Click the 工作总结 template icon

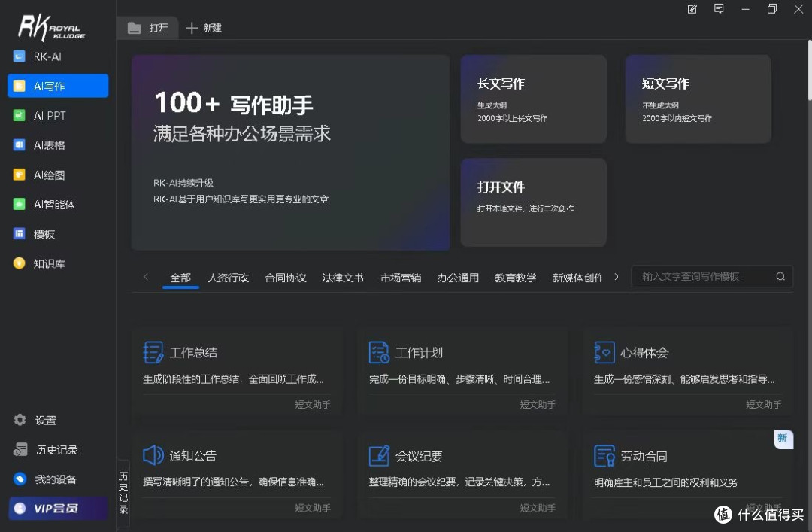pos(153,353)
